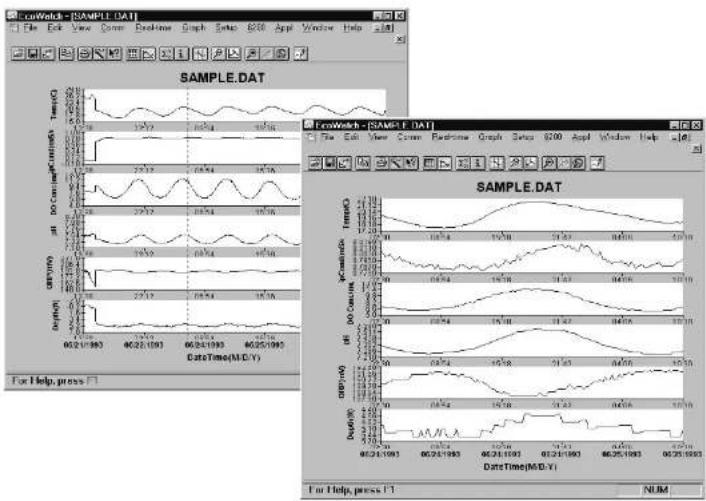Click 'For Help, press F1' in front window status bar

[351, 490]
